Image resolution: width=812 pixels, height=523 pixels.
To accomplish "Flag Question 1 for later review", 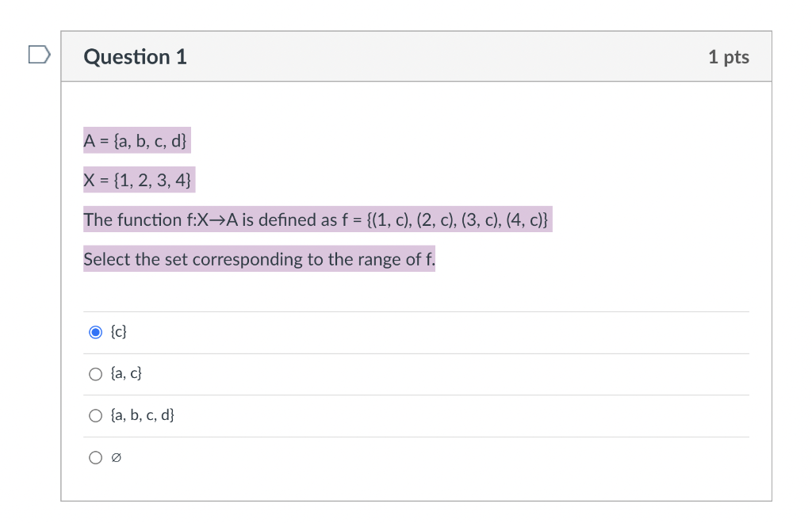I will click(40, 55).
